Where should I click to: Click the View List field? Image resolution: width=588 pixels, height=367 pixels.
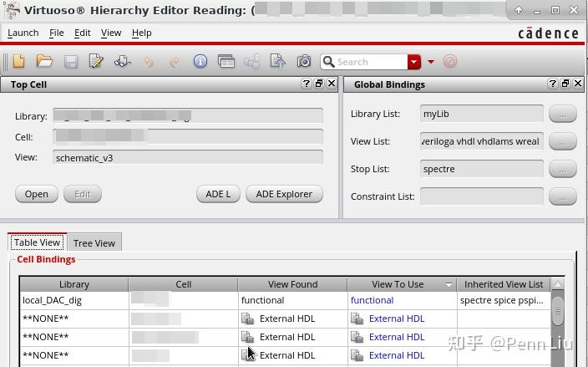tap(481, 141)
